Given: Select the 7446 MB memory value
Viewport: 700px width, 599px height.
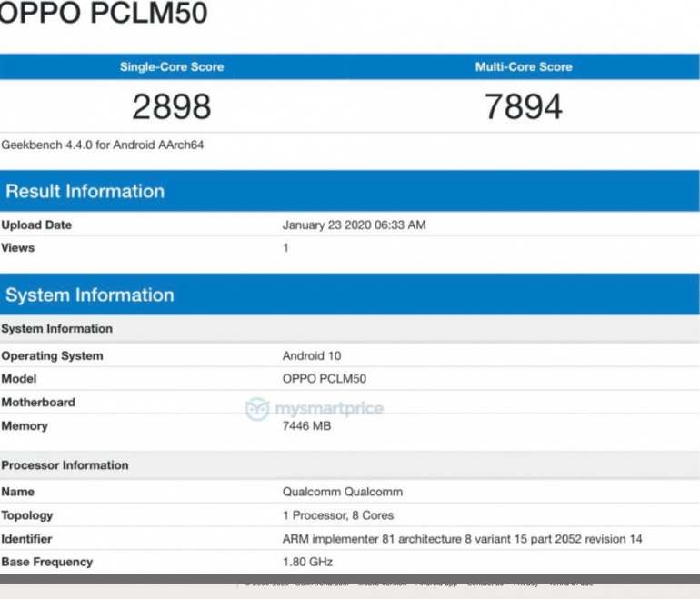Looking at the screenshot, I should pyautogui.click(x=306, y=426).
